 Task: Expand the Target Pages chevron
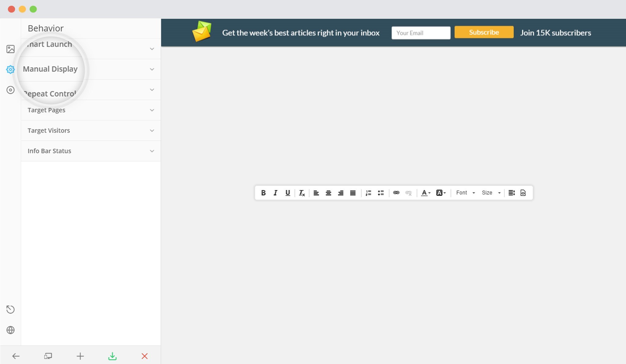[152, 110]
